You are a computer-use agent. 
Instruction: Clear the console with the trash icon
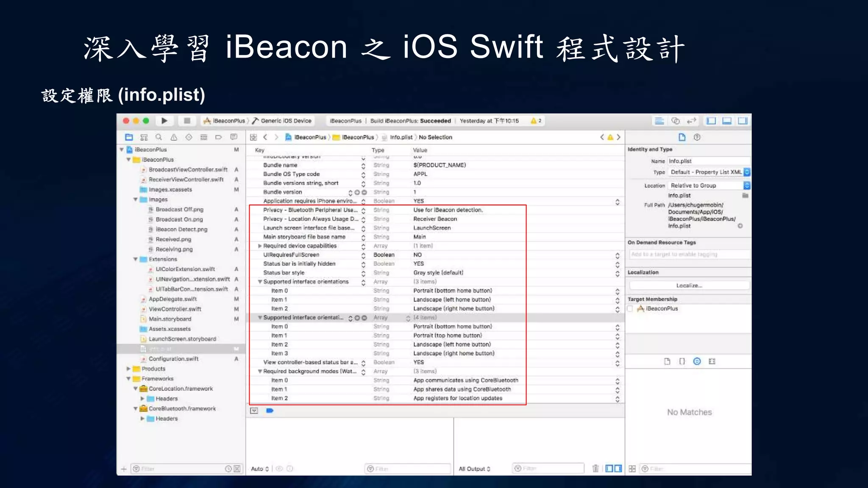pos(595,469)
